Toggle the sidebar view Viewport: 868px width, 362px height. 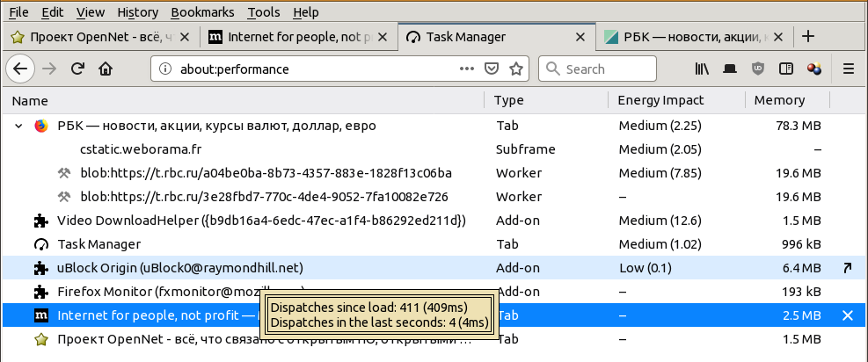tap(786, 69)
